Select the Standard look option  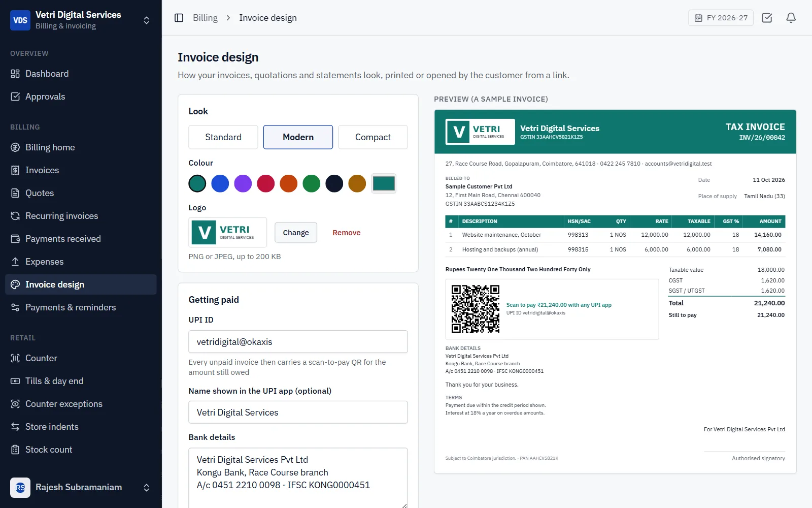coord(223,137)
